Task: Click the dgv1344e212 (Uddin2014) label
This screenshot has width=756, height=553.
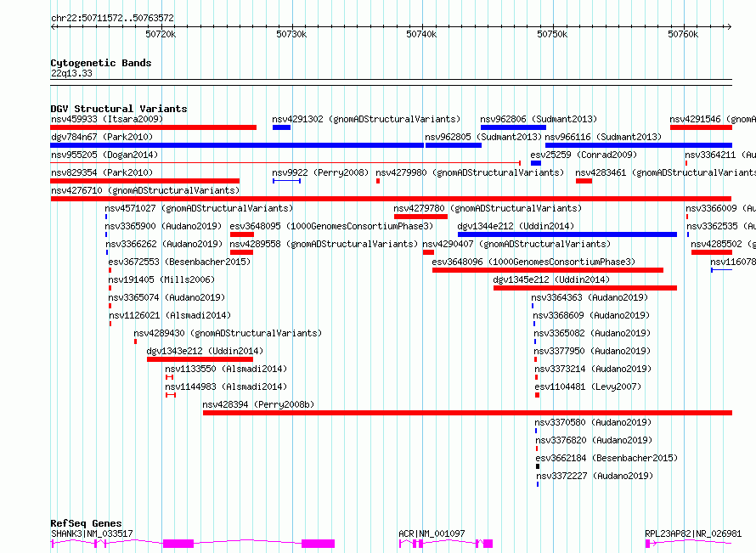Action: click(516, 226)
